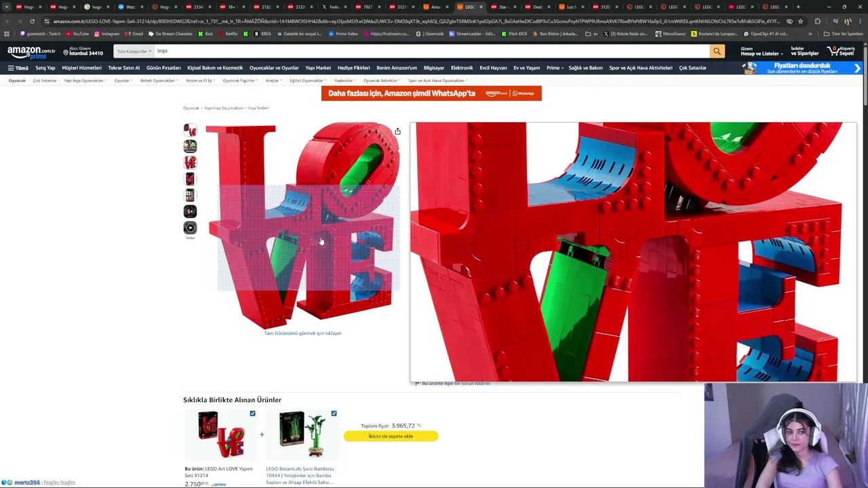Open the Elektronik category
The height and width of the screenshot is (488, 868).
click(462, 68)
